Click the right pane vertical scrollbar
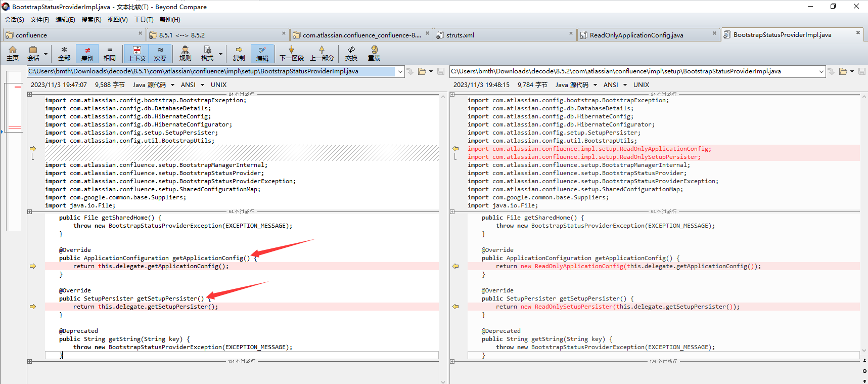 [864, 223]
